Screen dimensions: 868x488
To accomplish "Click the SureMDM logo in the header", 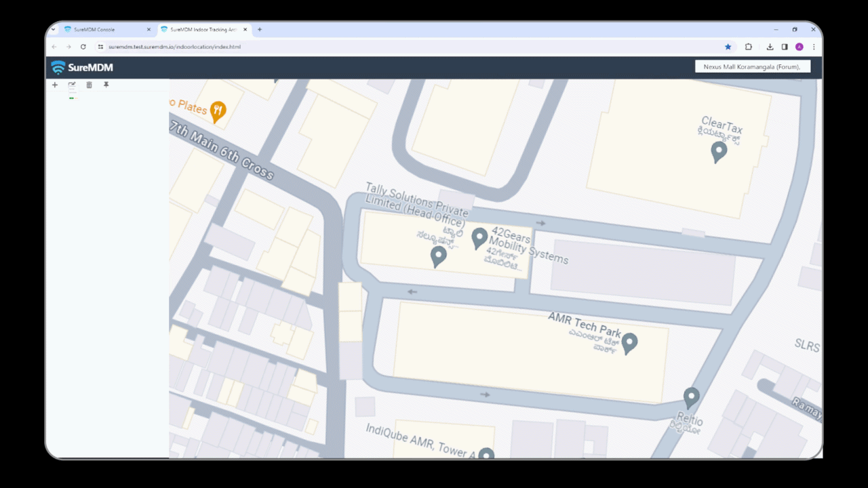I will tap(82, 67).
